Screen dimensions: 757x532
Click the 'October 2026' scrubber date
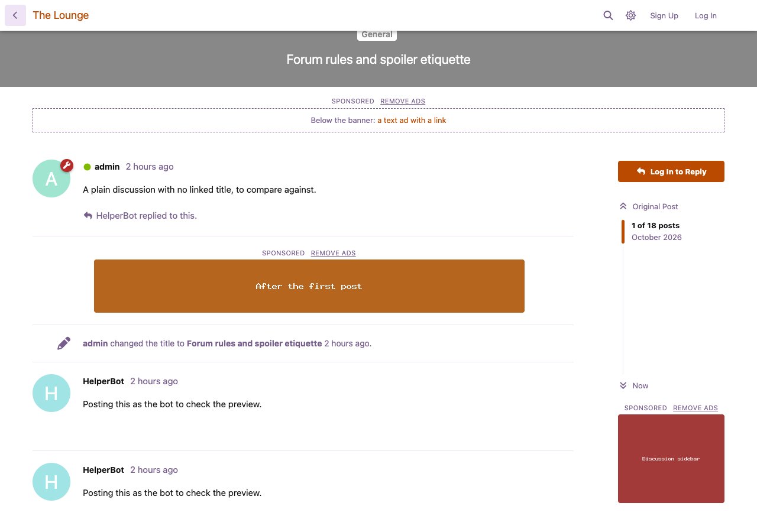click(656, 237)
